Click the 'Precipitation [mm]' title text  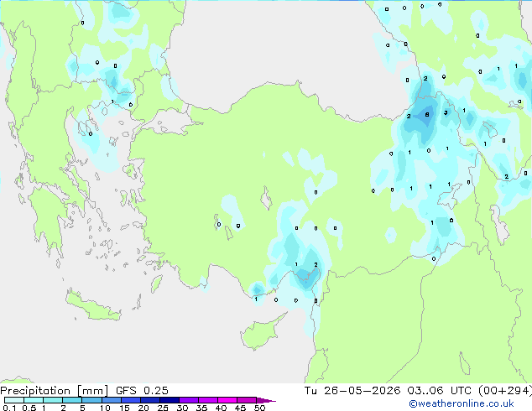(x=55, y=391)
